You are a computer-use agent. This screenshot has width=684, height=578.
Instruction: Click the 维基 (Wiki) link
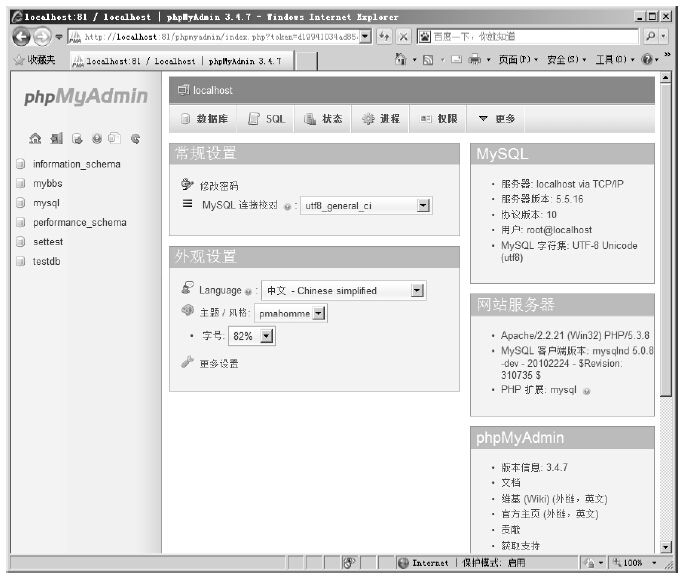(x=526, y=499)
